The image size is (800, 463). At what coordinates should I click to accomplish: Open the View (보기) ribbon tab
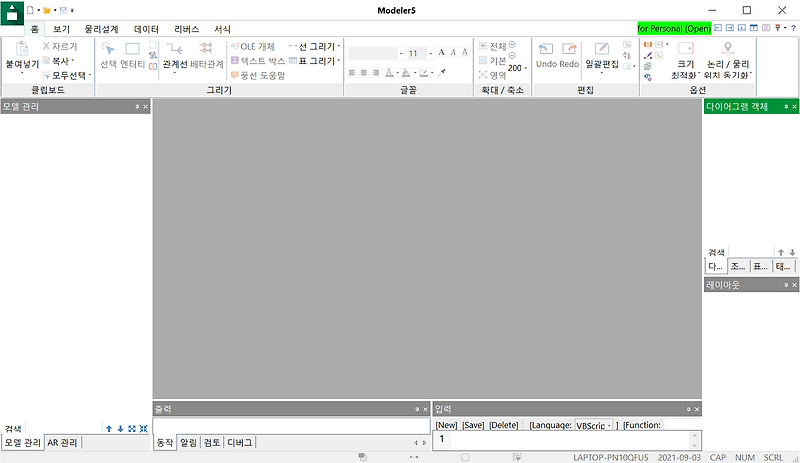point(61,29)
